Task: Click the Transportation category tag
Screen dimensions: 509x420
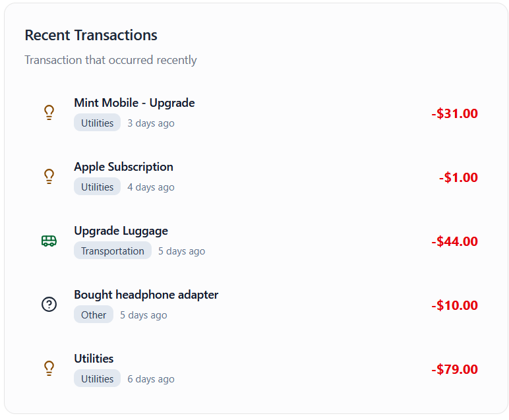Action: click(112, 251)
